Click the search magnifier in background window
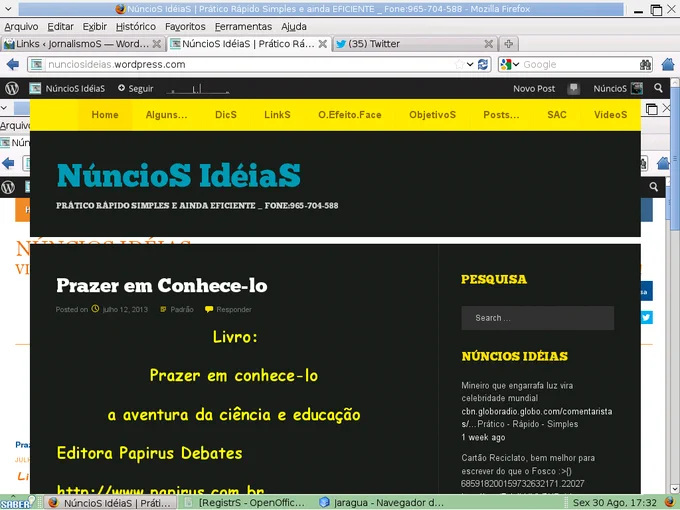Viewport: 680px width, 510px height. 654,187
